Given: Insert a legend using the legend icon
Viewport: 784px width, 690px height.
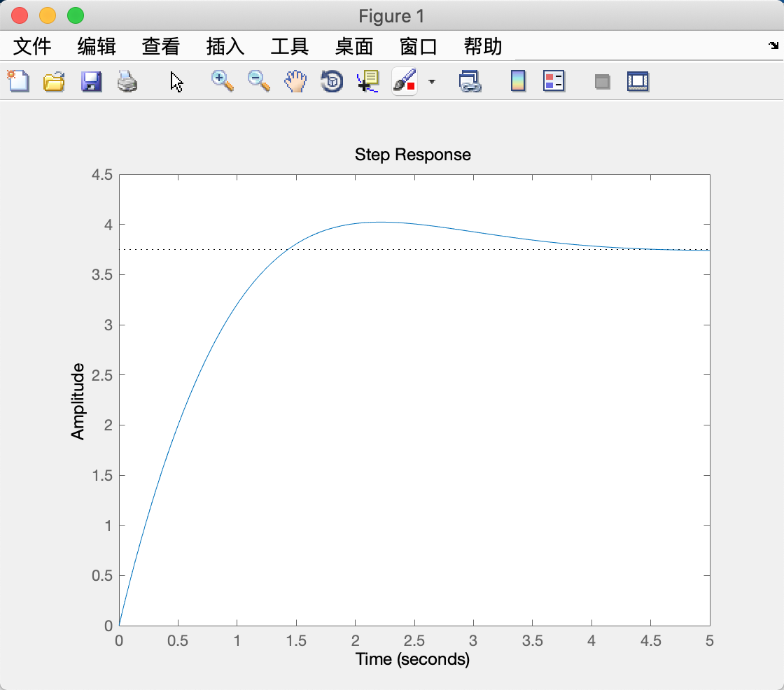Looking at the screenshot, I should [x=554, y=81].
